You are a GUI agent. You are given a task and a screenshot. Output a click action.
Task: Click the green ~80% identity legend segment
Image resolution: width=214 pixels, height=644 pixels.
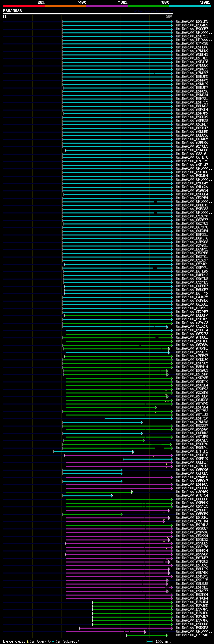click(x=148, y=6)
